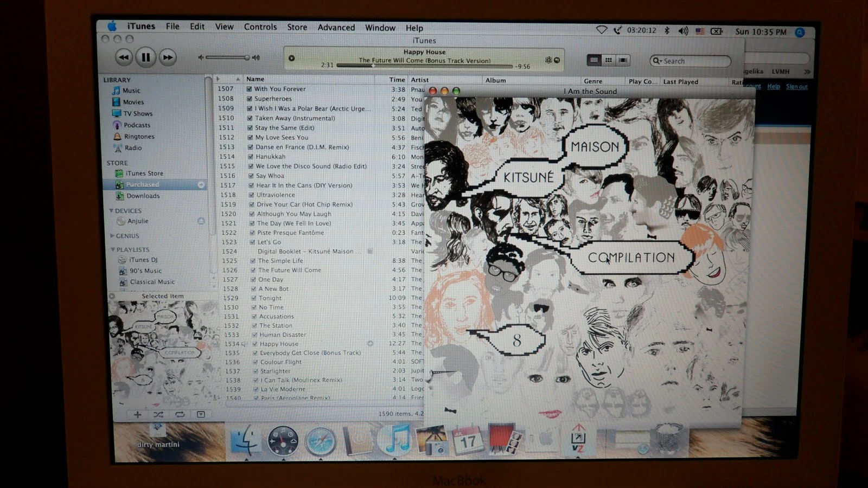Skip to the previous track

click(x=124, y=57)
